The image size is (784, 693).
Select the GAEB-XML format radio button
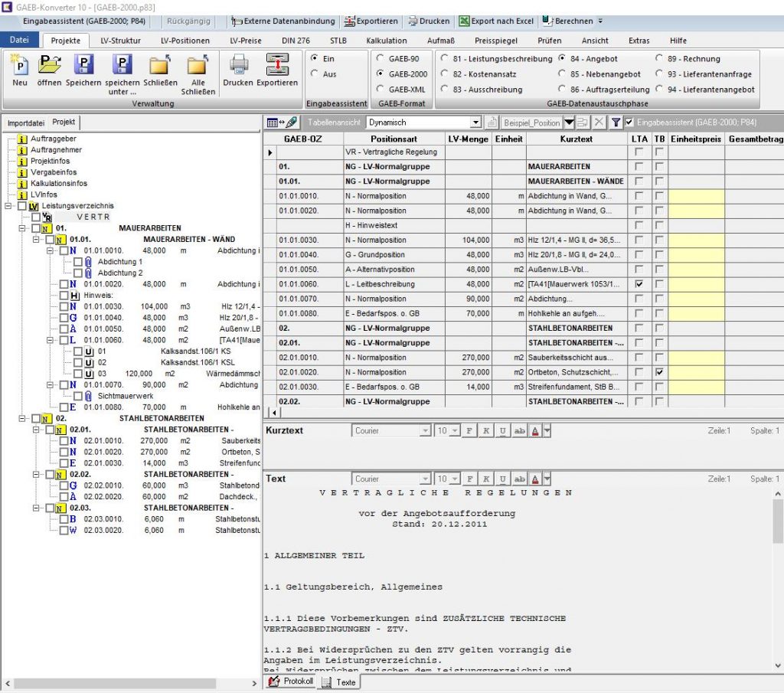381,90
